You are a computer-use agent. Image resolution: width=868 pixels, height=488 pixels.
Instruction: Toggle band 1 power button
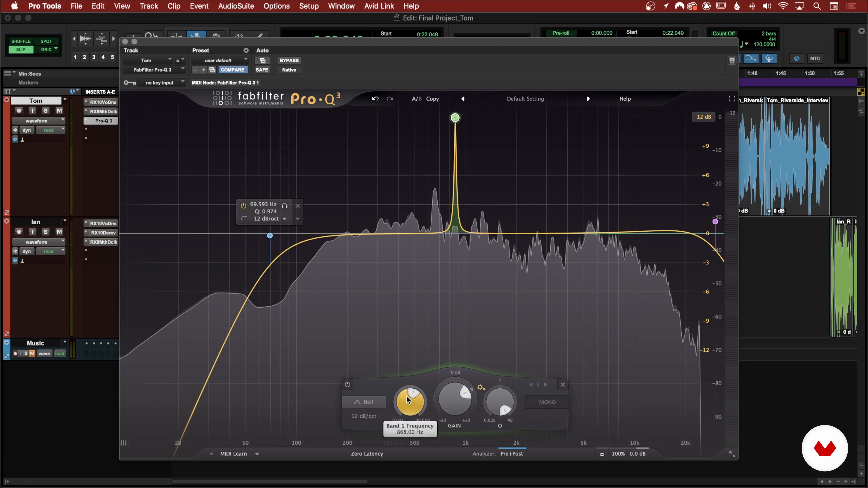(347, 385)
